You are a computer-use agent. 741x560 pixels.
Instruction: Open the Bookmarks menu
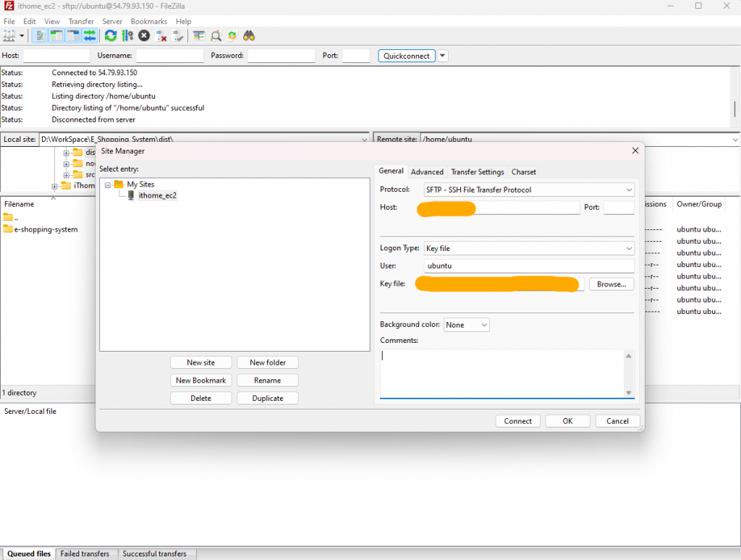click(x=149, y=21)
